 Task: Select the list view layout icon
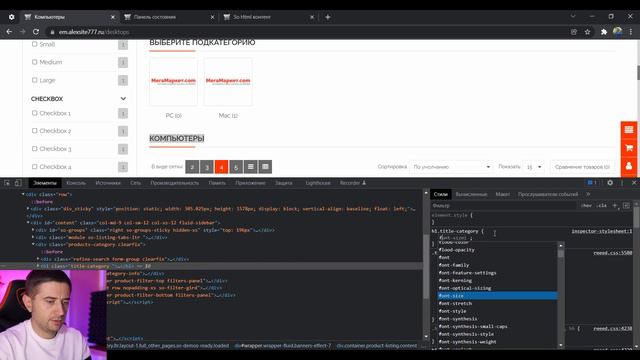pos(251,167)
